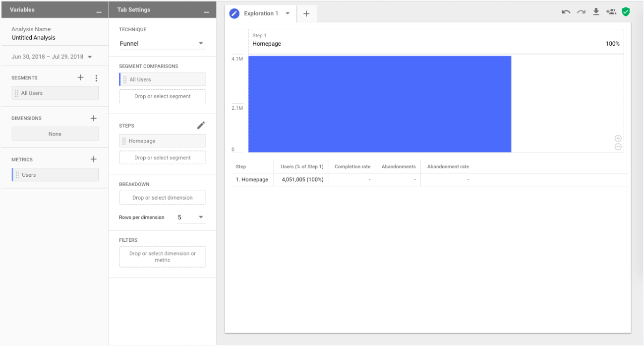Click the Users metric chip
The height and width of the screenshot is (346, 644).
pos(55,175)
